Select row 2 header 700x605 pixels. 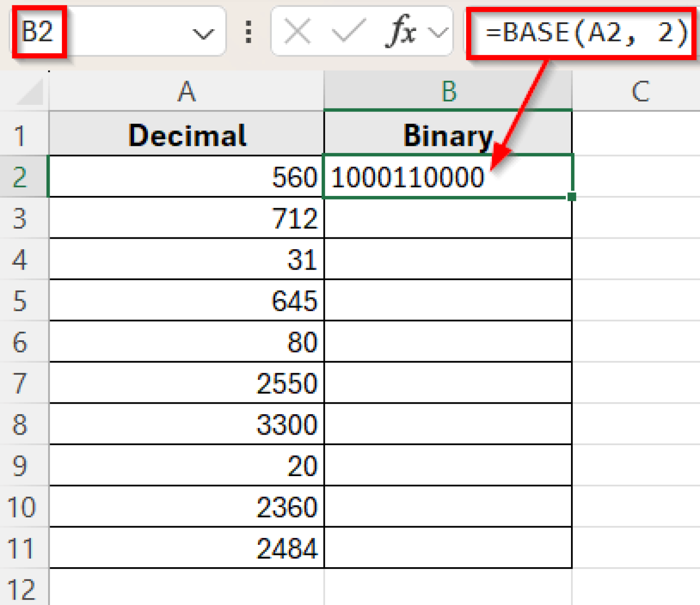pyautogui.click(x=21, y=177)
